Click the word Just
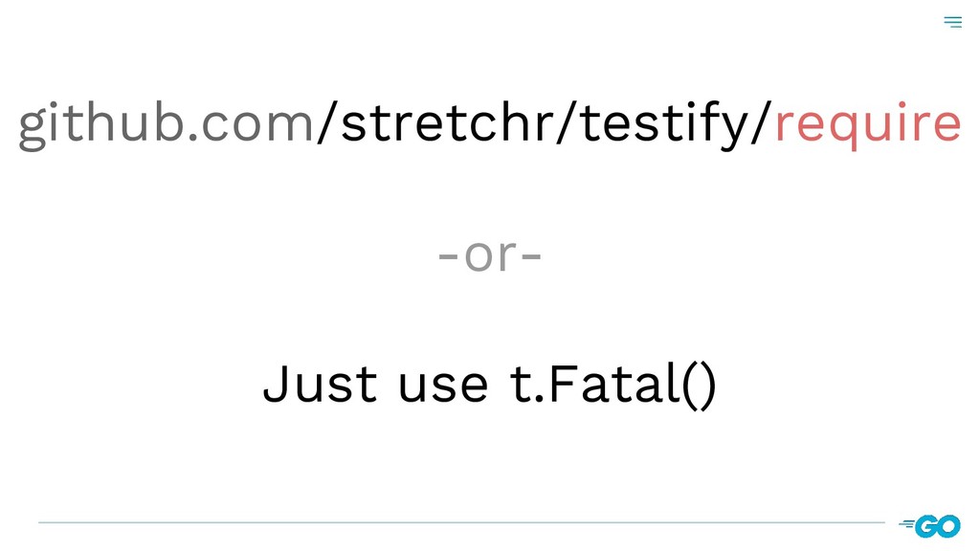The height and width of the screenshot is (551, 980). [320, 385]
